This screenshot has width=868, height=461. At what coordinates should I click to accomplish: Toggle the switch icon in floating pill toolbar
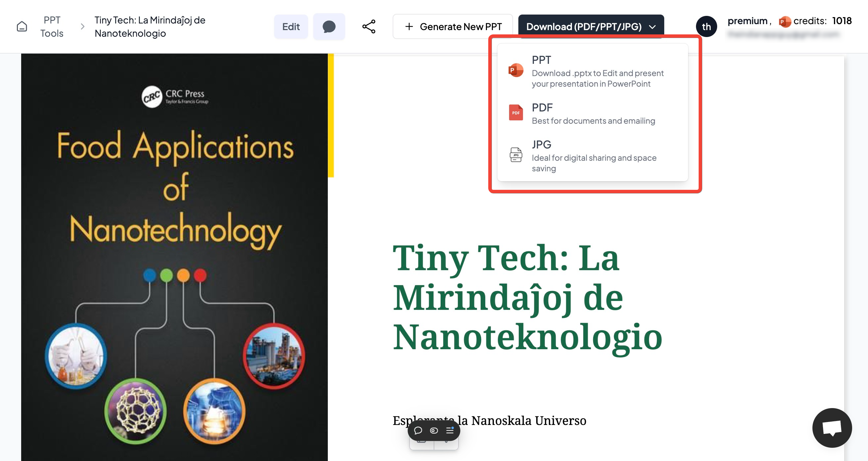coord(434,430)
